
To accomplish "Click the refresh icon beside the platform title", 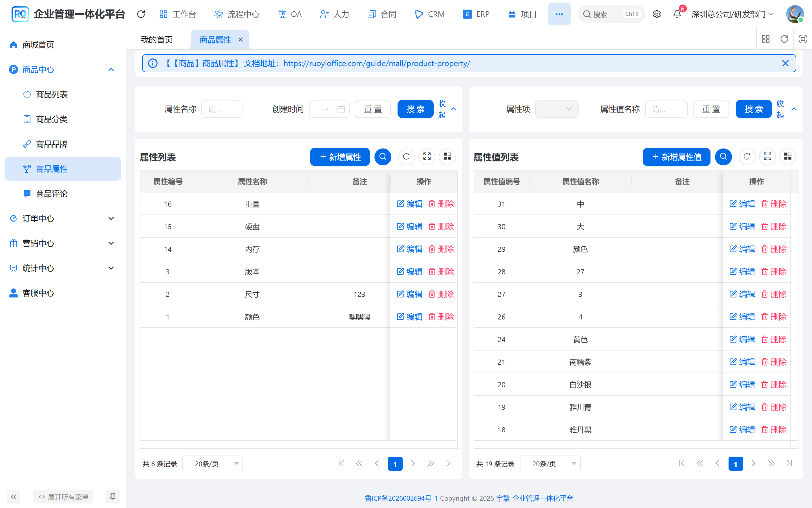I will tap(141, 14).
